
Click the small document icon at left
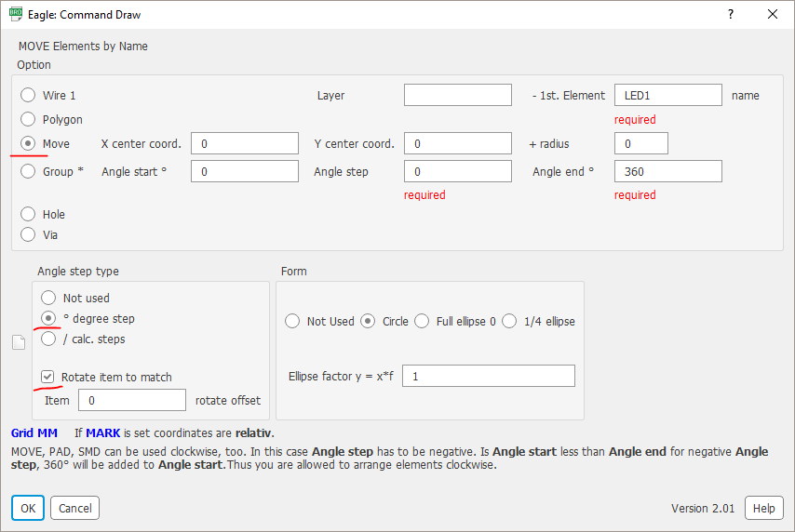[18, 342]
